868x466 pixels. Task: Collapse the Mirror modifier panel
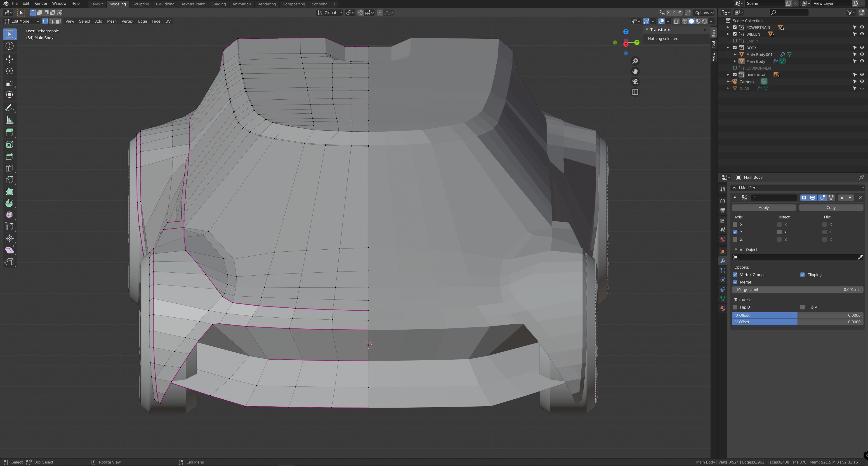tap(735, 198)
